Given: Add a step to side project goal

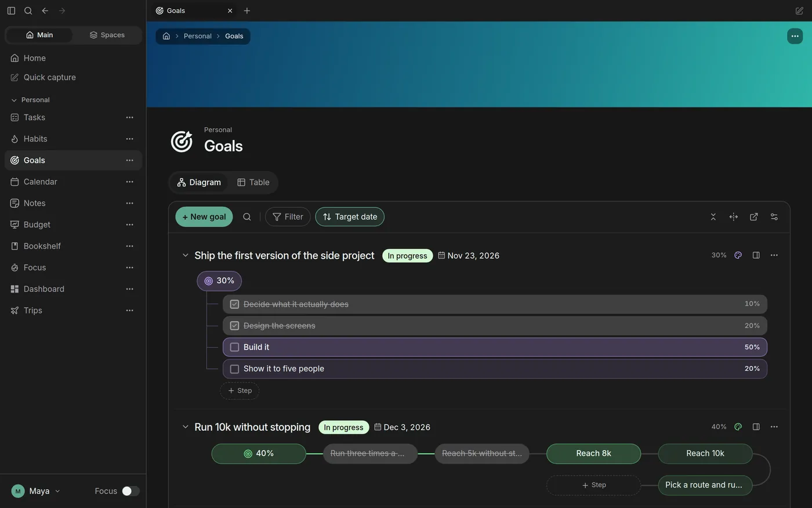Looking at the screenshot, I should click(x=240, y=391).
